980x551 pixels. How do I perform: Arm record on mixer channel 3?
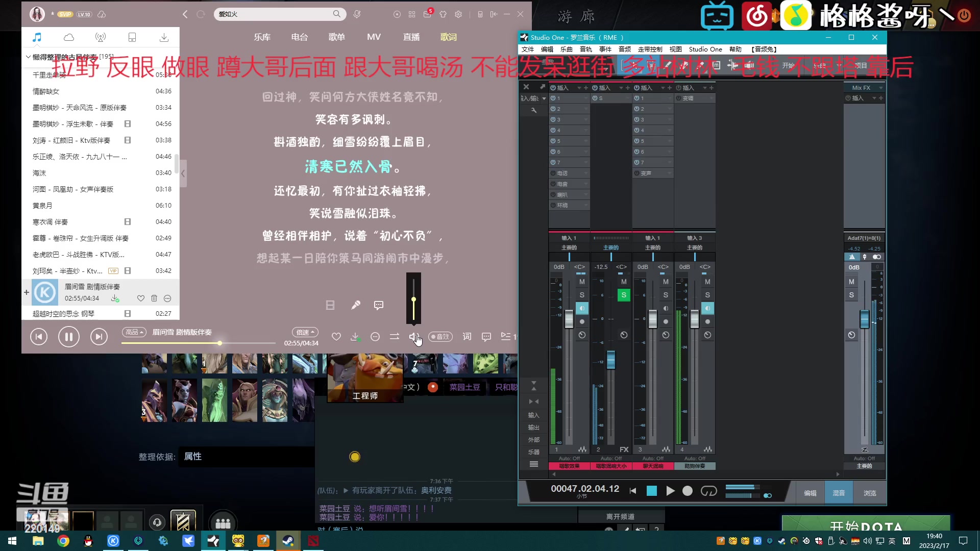coord(666,321)
